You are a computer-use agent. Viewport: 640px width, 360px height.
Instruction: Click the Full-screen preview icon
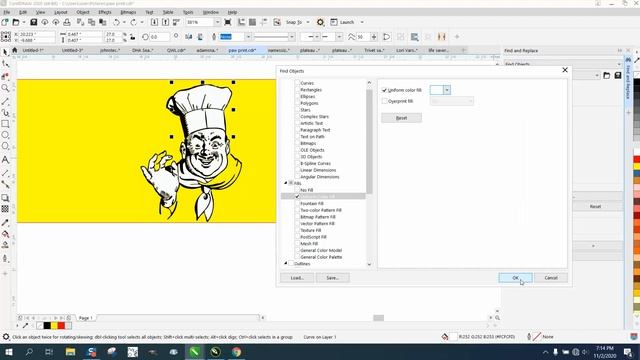click(228, 22)
